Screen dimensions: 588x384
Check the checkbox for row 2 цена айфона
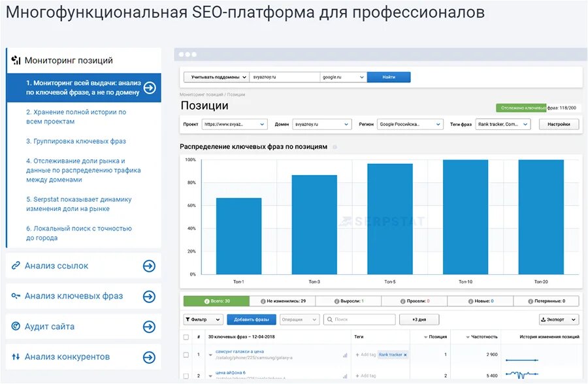point(187,376)
